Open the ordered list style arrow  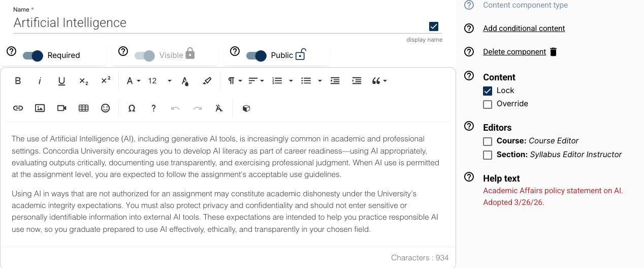point(291,81)
